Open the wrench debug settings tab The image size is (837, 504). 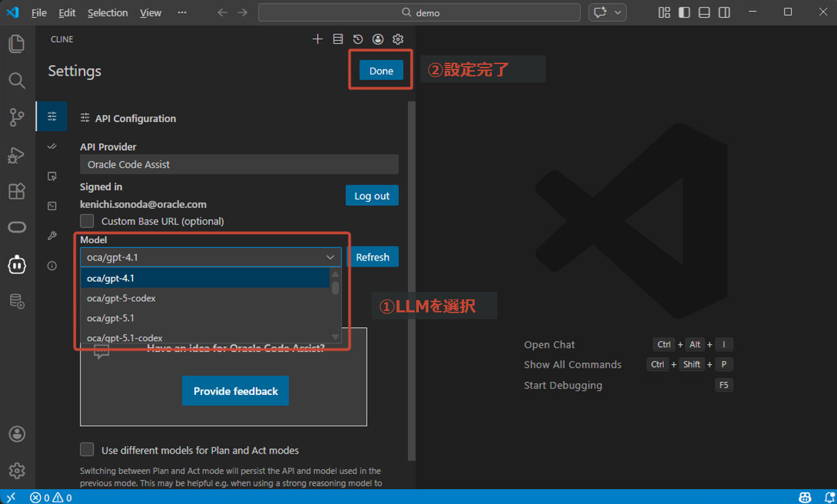pos(52,236)
